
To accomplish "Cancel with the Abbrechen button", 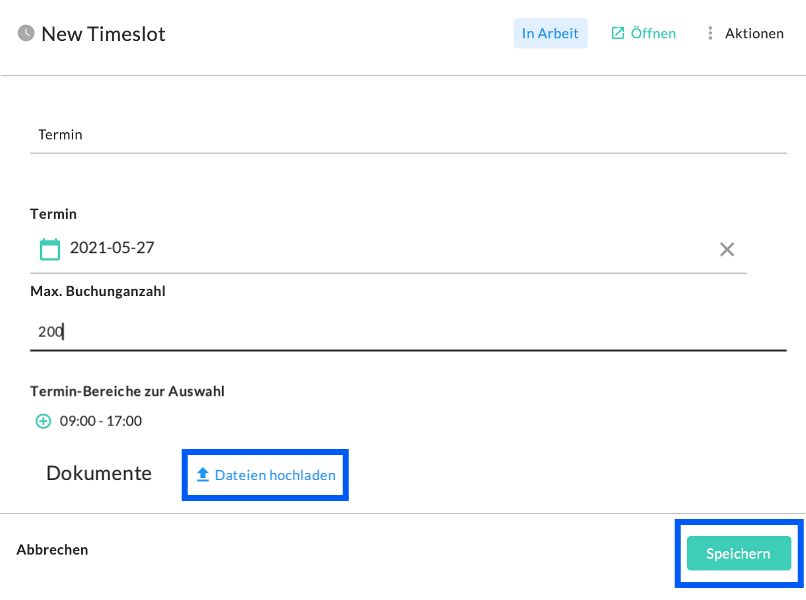I will click(52, 549).
